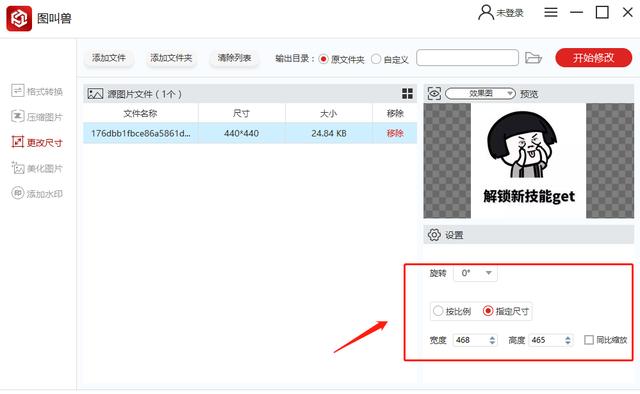The height and width of the screenshot is (394, 640).
Task: Select the file row 176dbb1fbce86a5861d
Action: (x=250, y=133)
